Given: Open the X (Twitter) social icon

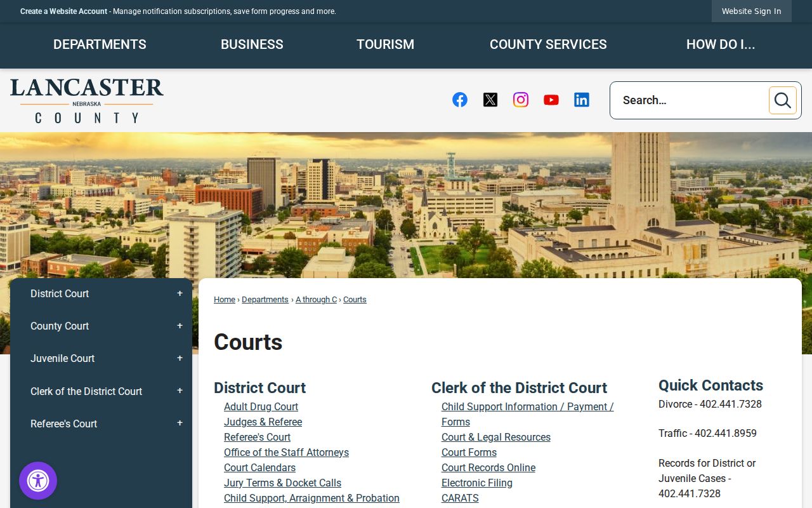Looking at the screenshot, I should (x=490, y=100).
